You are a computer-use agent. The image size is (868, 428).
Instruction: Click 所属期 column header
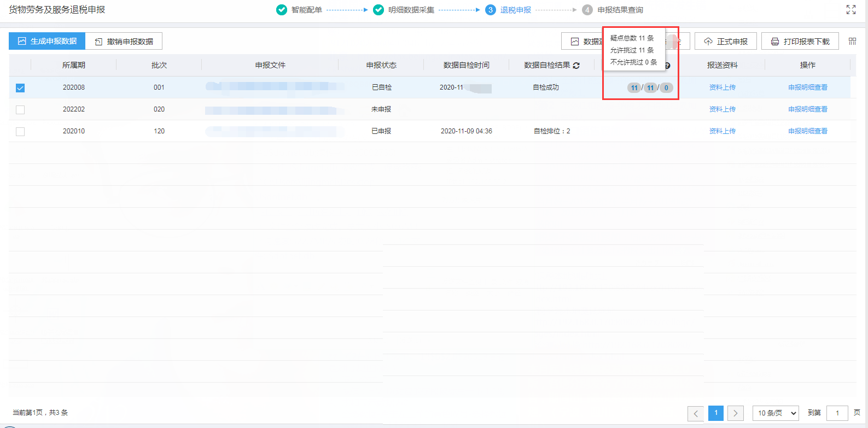[x=74, y=65]
